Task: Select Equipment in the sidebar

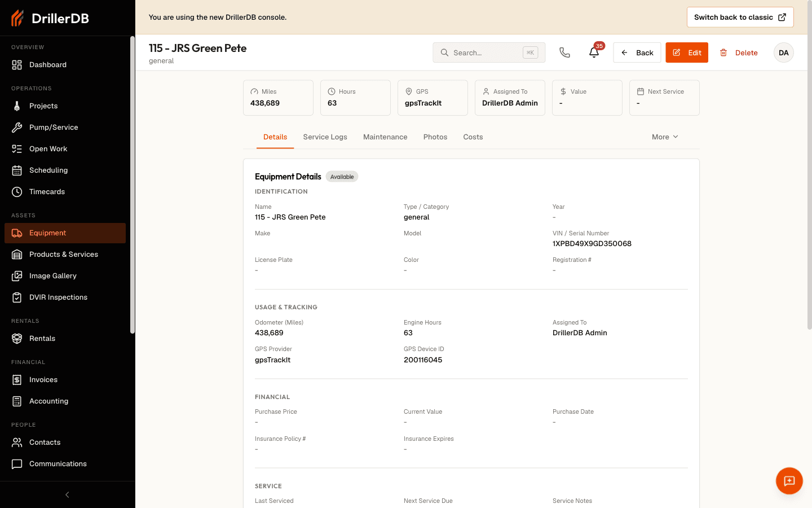Action: [65, 233]
